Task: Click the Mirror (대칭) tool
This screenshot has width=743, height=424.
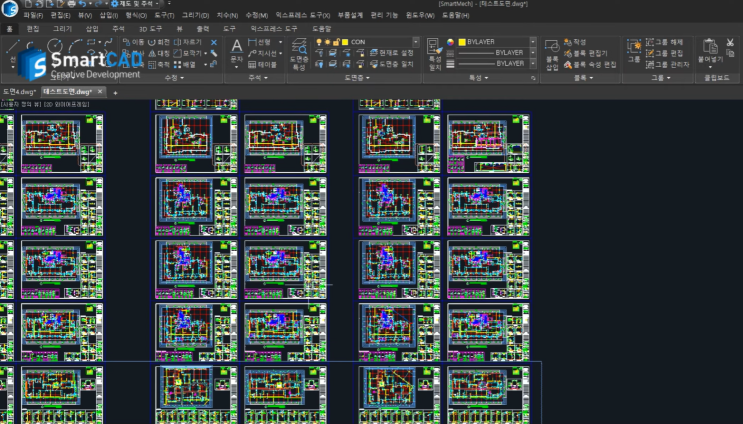Action: (x=159, y=54)
